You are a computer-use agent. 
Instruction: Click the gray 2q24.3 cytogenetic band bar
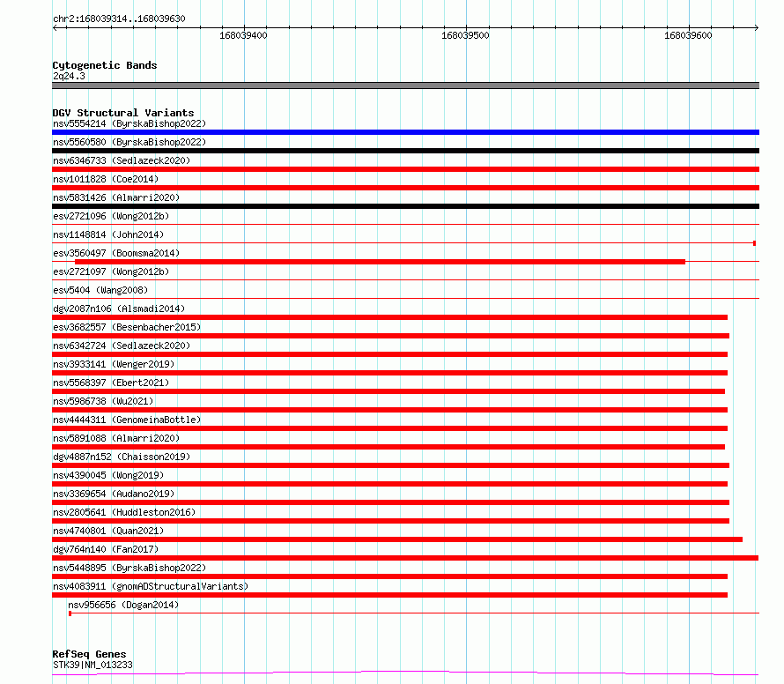pos(405,85)
